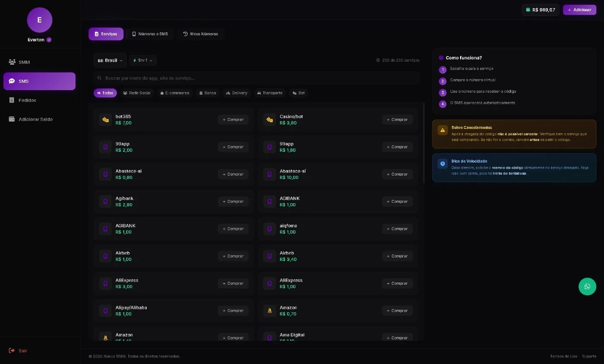Open the Brasil country dropdown

tap(110, 60)
